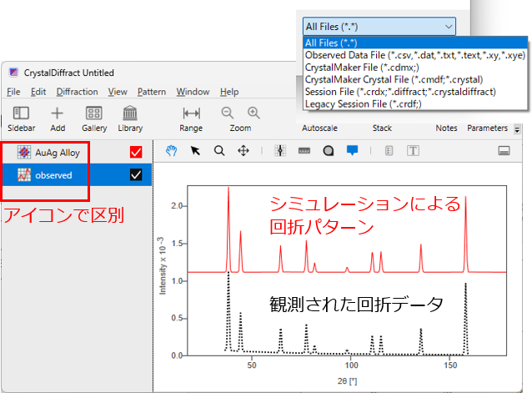Choose Observed Data File from list

pyautogui.click(x=414, y=55)
